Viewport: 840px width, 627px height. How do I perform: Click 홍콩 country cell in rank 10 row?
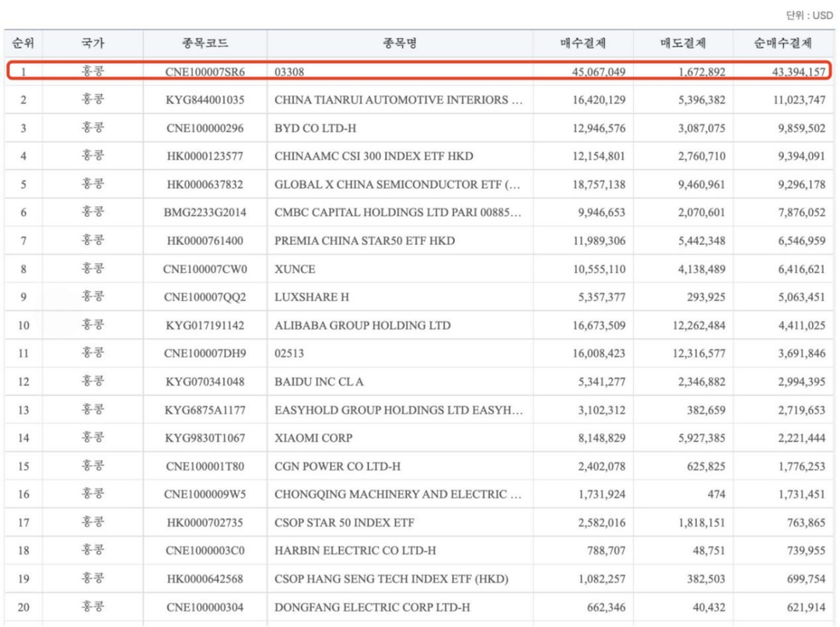point(93,324)
